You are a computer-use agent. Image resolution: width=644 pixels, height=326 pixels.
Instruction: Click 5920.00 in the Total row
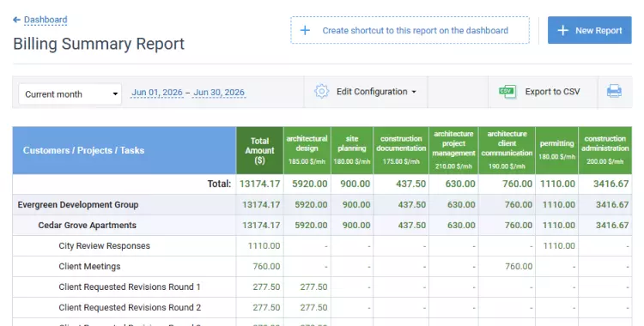click(310, 184)
